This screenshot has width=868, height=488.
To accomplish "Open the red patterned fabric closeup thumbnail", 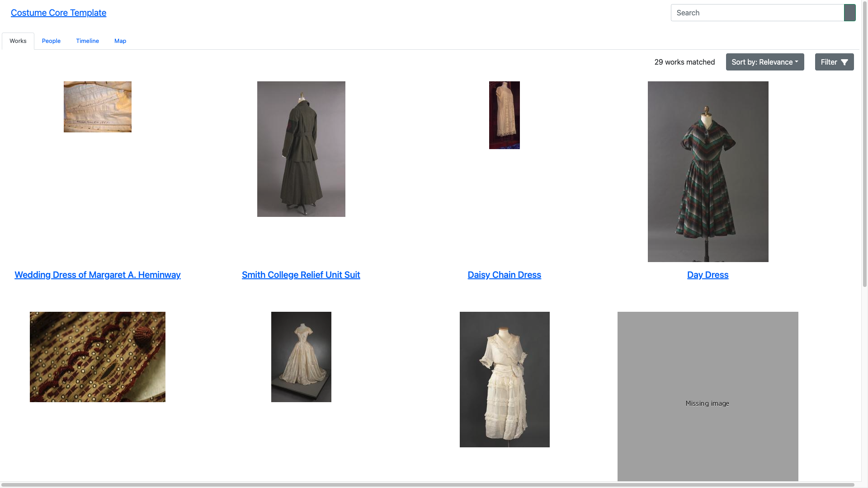I will click(98, 357).
